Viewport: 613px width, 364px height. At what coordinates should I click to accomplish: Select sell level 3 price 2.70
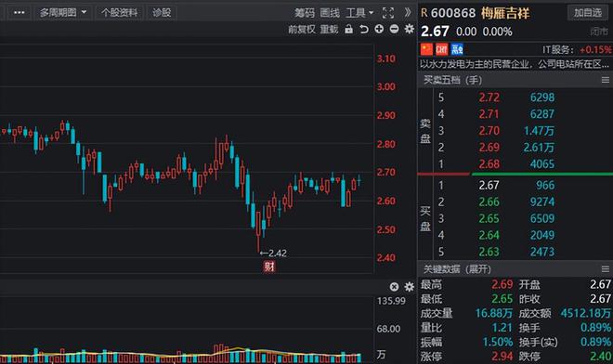489,131
